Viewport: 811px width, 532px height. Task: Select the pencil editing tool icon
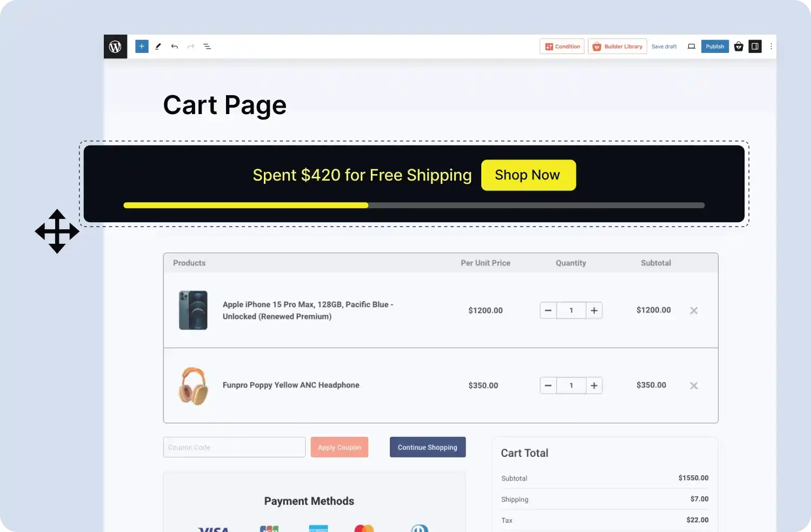point(158,46)
